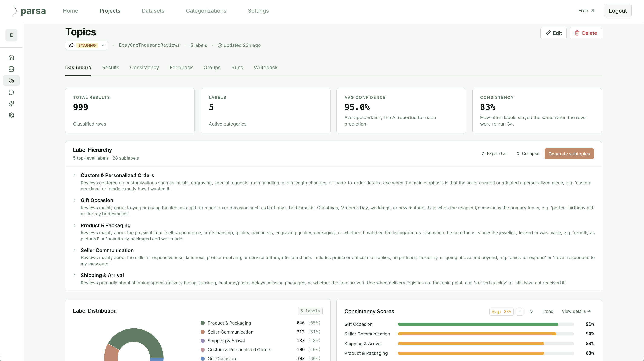Click the Consistency 83% card
This screenshot has height=361, width=644.
537,111
